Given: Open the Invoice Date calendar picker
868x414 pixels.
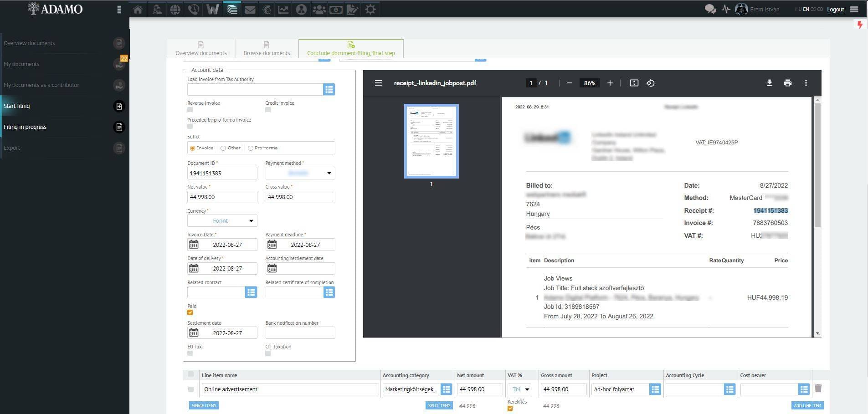Looking at the screenshot, I should coord(193,245).
